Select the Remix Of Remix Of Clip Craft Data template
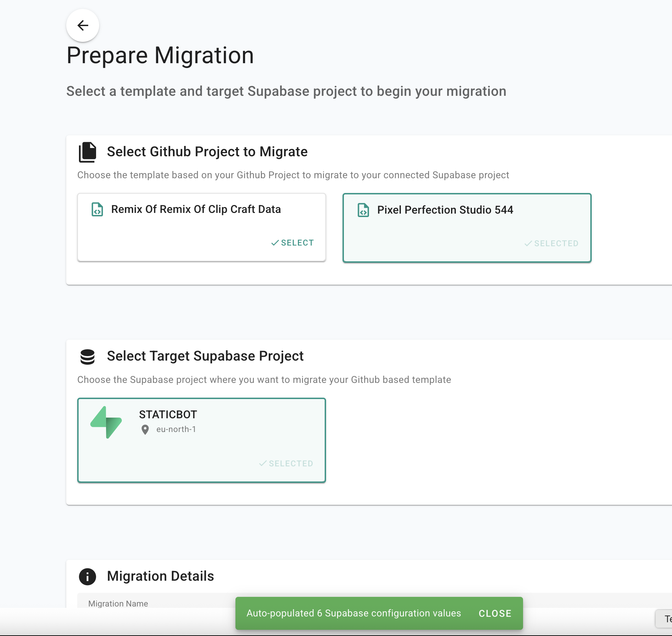The image size is (672, 636). coord(292,243)
